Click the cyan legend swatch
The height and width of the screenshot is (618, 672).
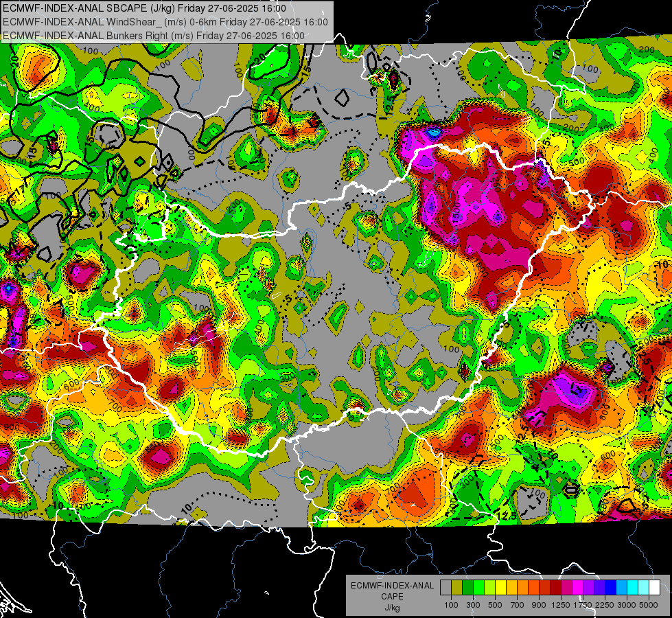tap(633, 588)
